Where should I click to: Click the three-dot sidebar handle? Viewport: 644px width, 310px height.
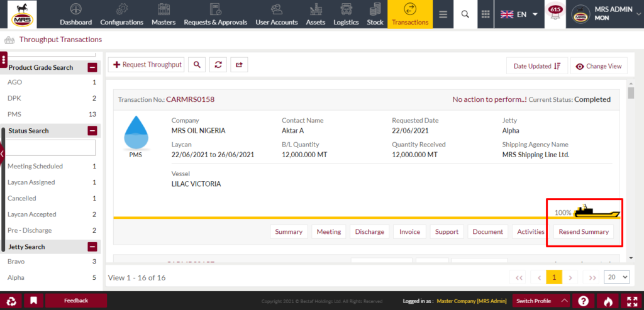pyautogui.click(x=4, y=60)
